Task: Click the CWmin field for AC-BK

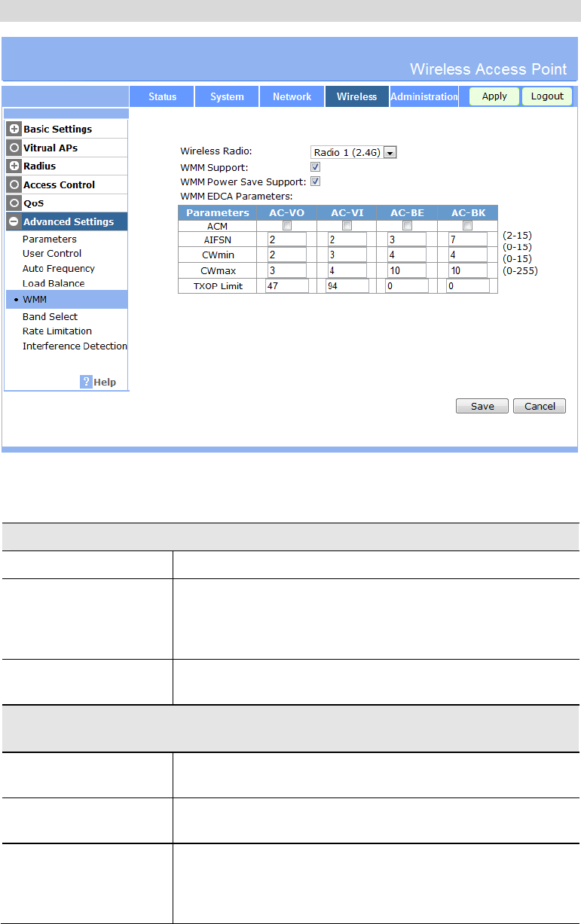Action: point(467,255)
